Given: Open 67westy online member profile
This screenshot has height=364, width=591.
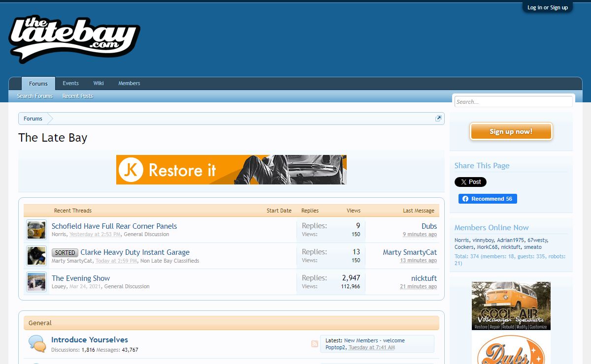Looking at the screenshot, I should click(537, 241).
